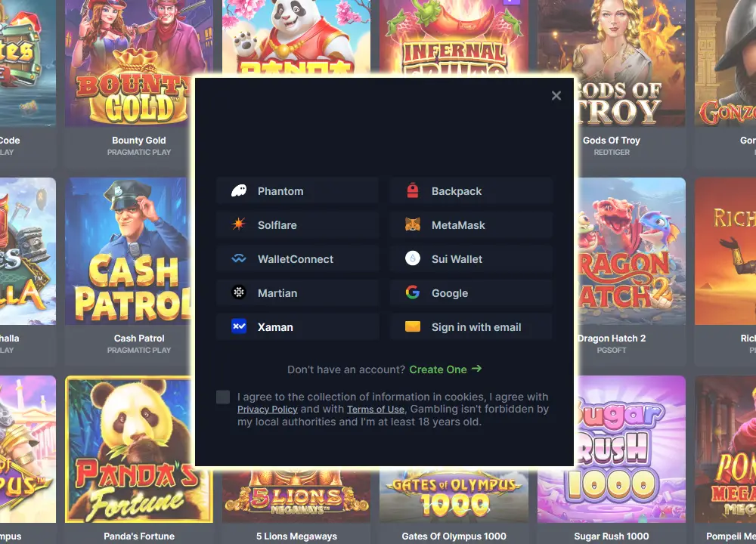Click the REDTIGER provider label
The image size is (756, 544).
click(612, 153)
